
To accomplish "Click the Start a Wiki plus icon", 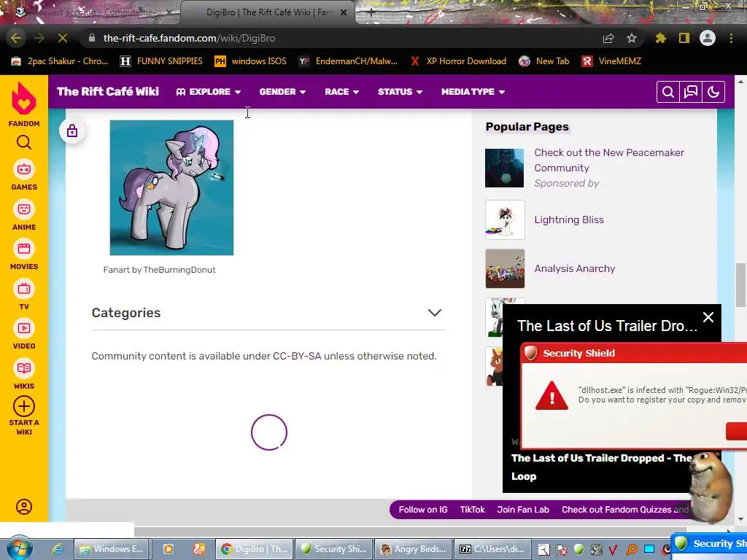I will 24,407.
